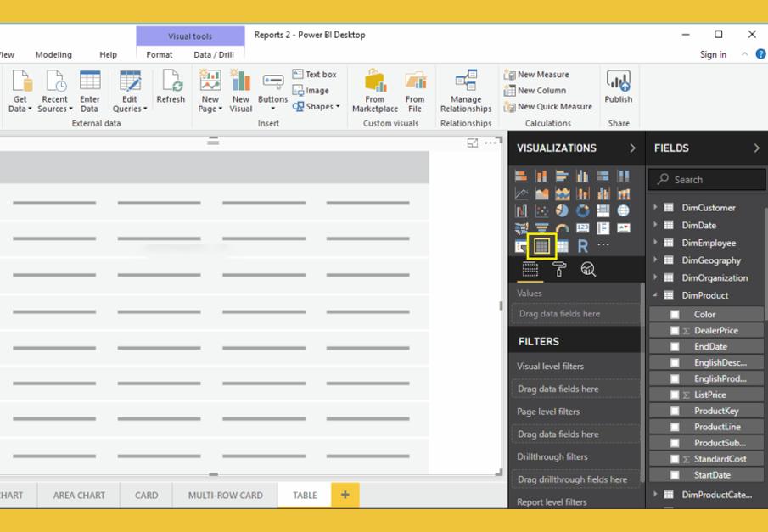768x532 pixels.
Task: Open the Analytics magnifier pane
Action: [x=588, y=270]
